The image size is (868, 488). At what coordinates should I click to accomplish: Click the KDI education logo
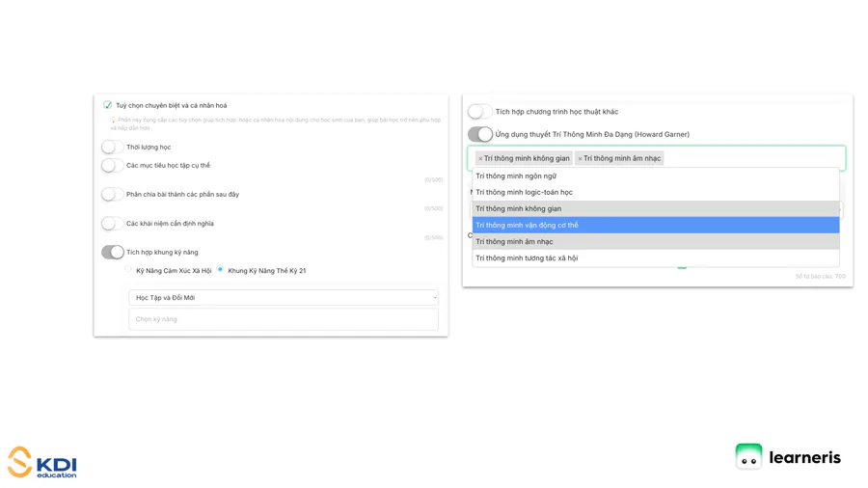tap(42, 463)
